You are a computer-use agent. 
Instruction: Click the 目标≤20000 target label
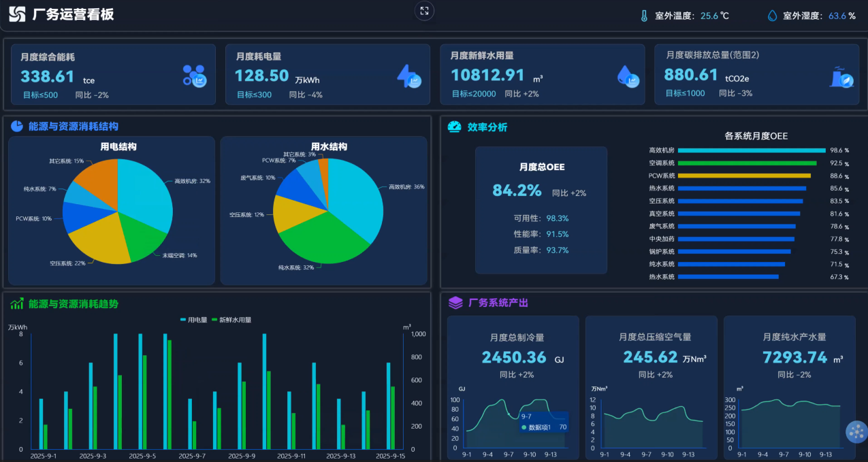click(x=474, y=94)
